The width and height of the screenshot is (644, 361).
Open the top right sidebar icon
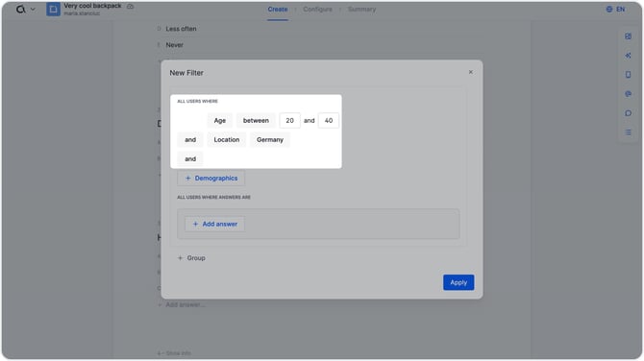[x=628, y=36]
